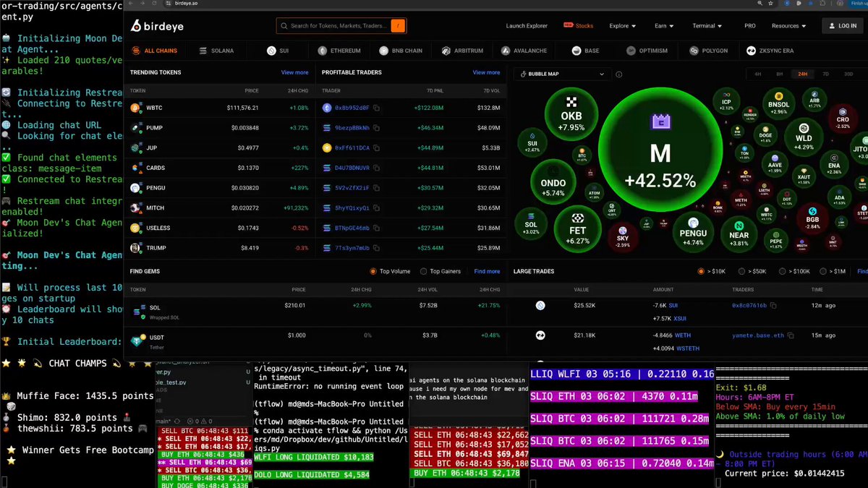Select the > $50K large trades filter
Viewport: 868px width, 488px height.
(x=742, y=271)
